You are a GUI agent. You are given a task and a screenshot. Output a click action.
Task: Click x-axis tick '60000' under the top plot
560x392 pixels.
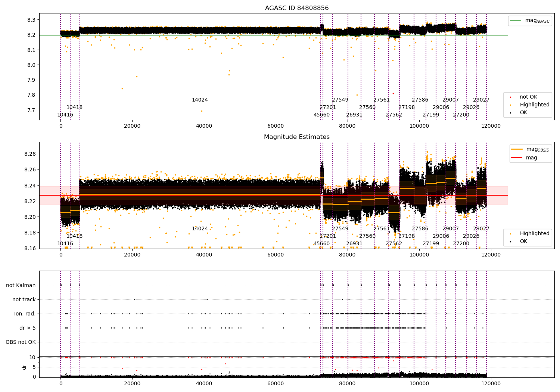click(x=276, y=126)
